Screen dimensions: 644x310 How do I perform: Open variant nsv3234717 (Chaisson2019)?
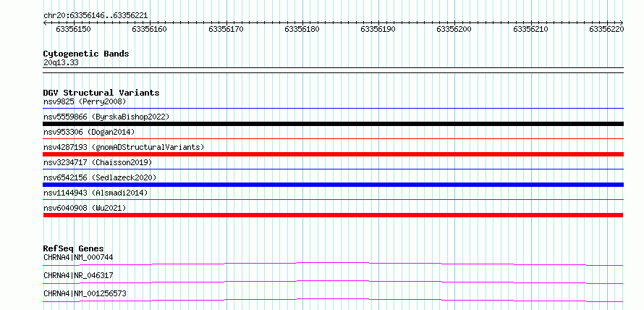tap(98, 162)
